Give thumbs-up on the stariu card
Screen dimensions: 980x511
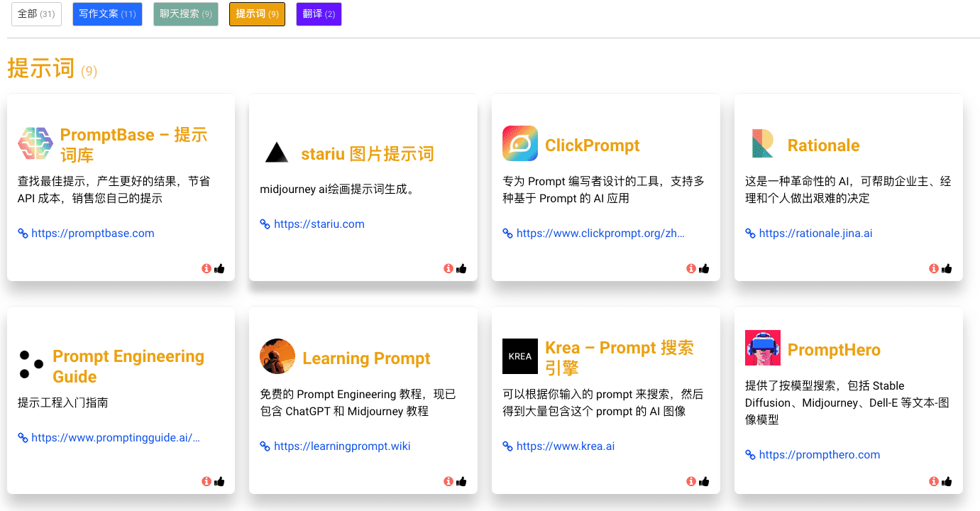click(461, 268)
